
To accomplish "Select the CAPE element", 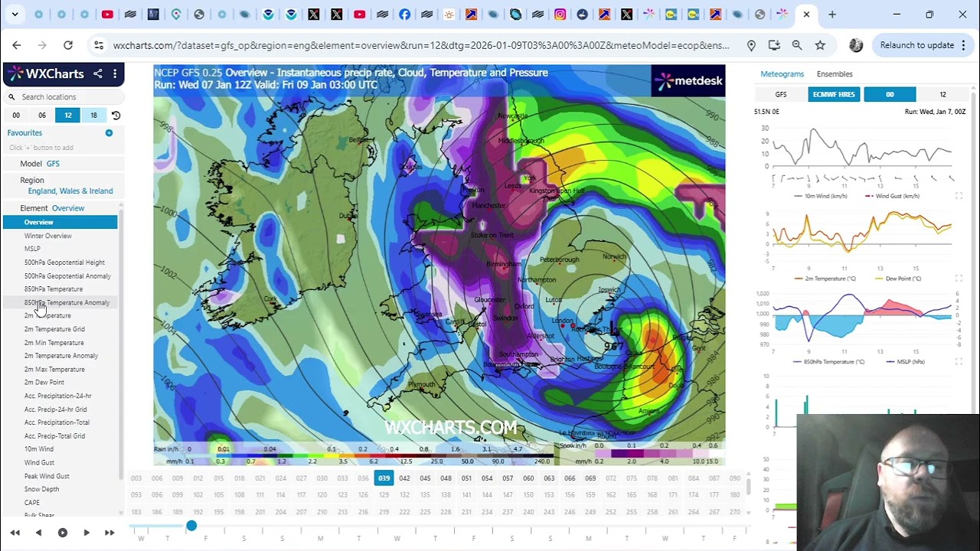I will 32,503.
